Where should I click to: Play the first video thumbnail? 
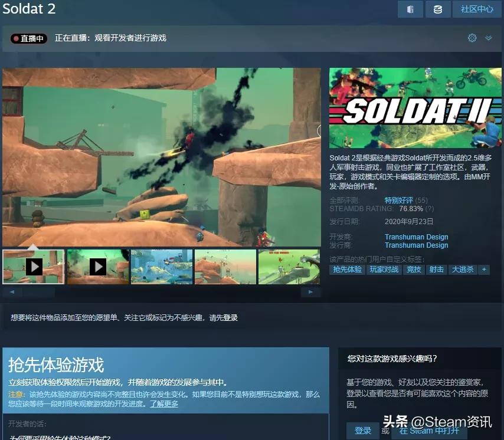tap(34, 267)
